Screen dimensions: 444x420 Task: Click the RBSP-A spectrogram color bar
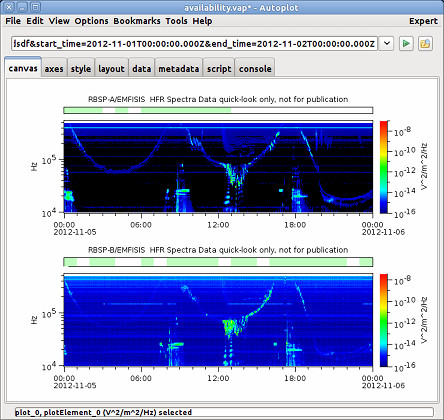[384, 167]
